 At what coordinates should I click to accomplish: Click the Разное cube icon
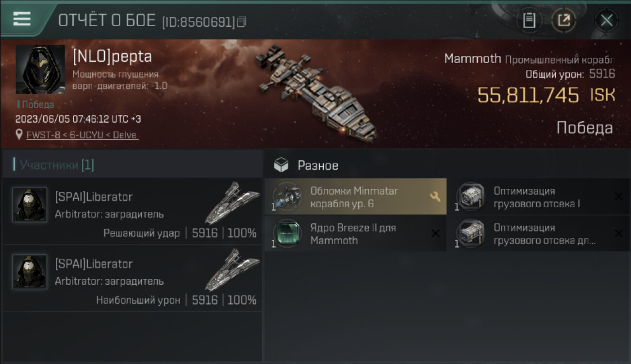[x=281, y=165]
